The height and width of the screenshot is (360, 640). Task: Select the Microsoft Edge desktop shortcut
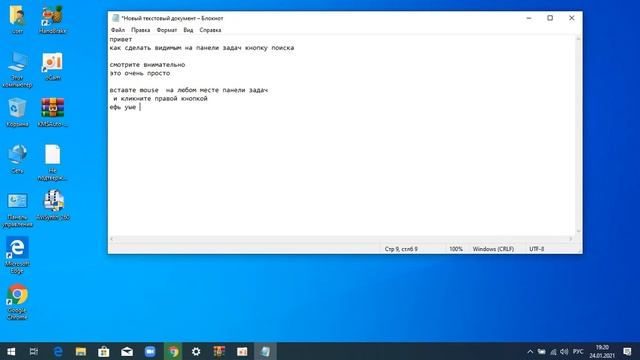click(x=17, y=255)
